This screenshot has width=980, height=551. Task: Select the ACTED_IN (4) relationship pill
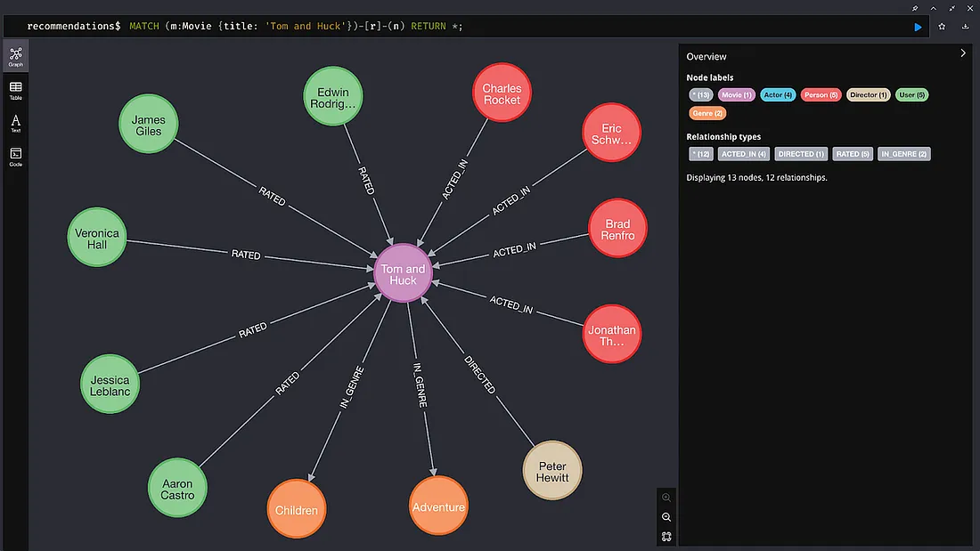point(743,154)
